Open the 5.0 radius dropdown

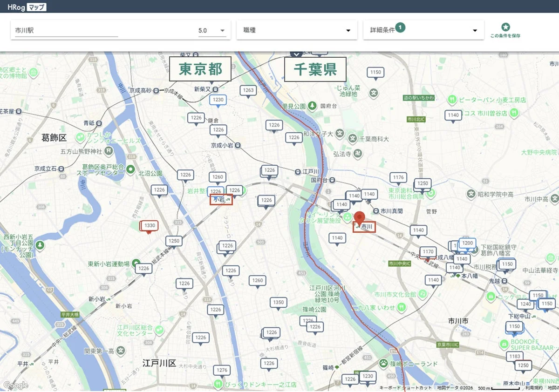coord(212,30)
